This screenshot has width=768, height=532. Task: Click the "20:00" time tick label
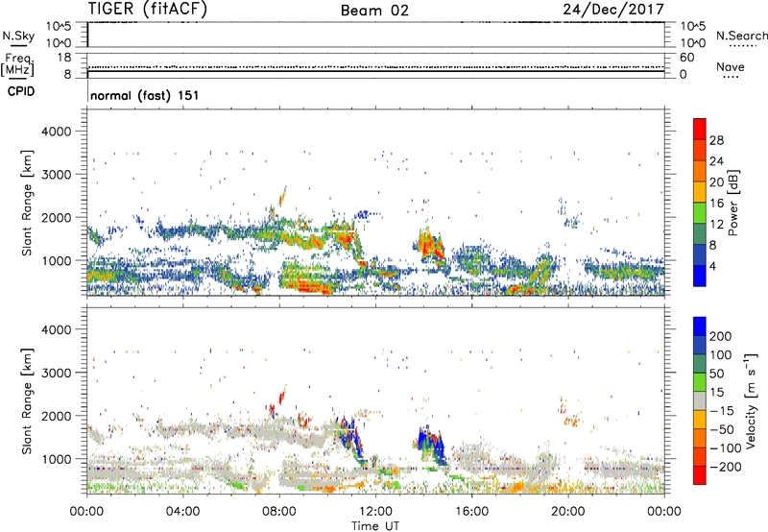pos(567,512)
